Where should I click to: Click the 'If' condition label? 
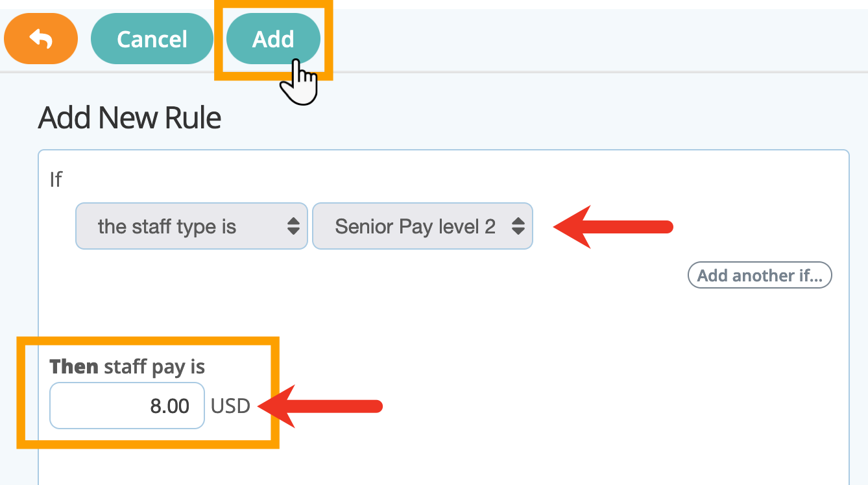tap(56, 179)
